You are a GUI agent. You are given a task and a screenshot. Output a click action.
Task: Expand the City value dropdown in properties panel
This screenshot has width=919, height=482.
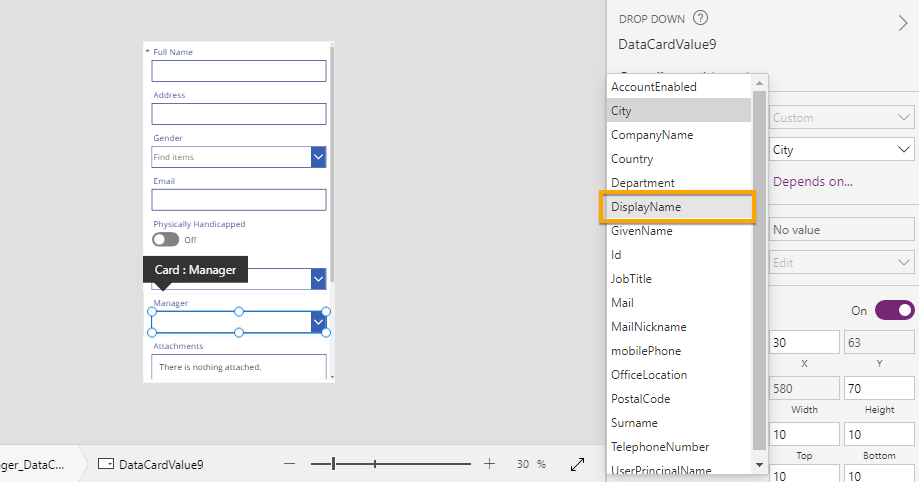coord(903,150)
